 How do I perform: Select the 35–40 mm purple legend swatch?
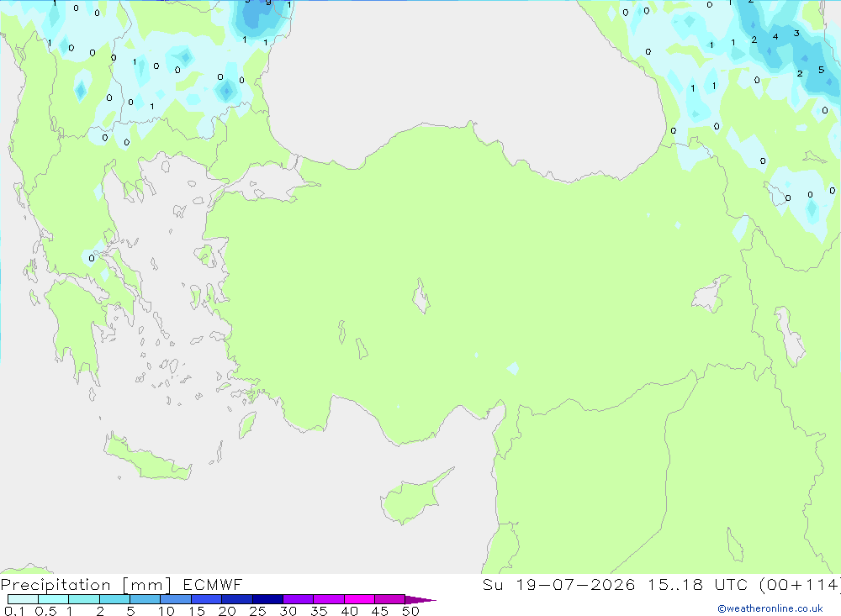tap(328, 599)
